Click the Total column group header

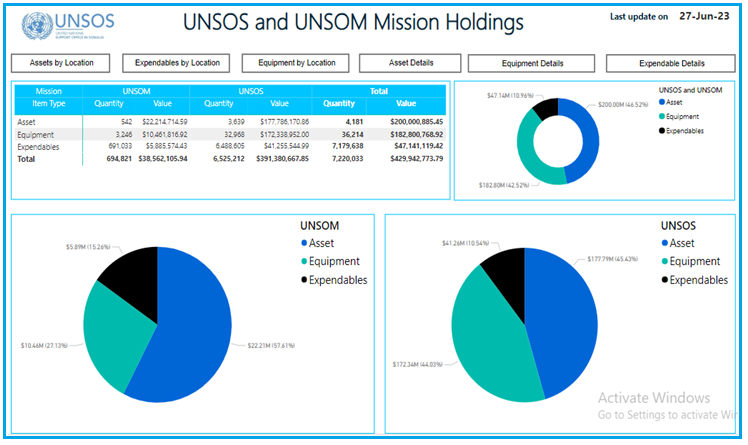[x=379, y=91]
